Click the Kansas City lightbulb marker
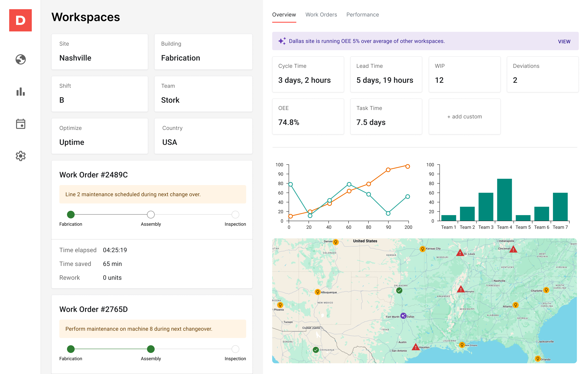The width and height of the screenshot is (588, 374). click(x=422, y=249)
